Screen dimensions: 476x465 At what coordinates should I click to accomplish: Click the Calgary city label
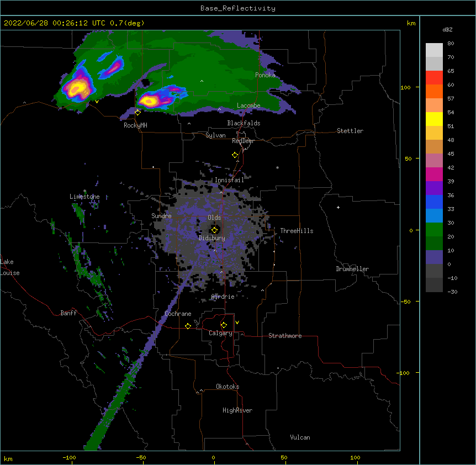[x=220, y=333]
